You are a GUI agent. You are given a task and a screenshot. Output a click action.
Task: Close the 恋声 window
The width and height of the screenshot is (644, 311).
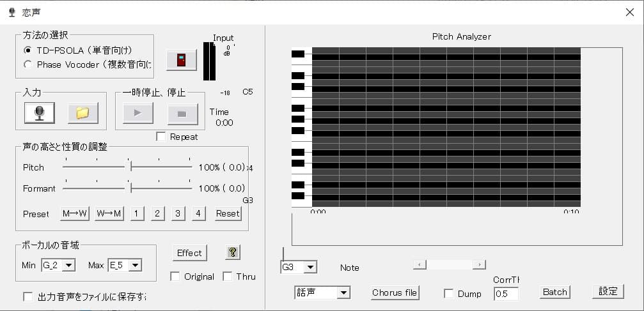click(x=630, y=12)
